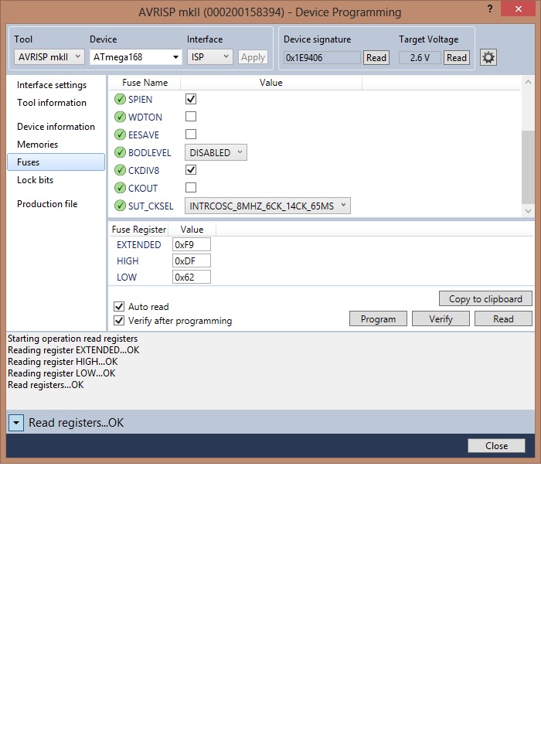The image size is (541, 756).
Task: Click the EXTENDED fuse value field
Action: (x=192, y=244)
